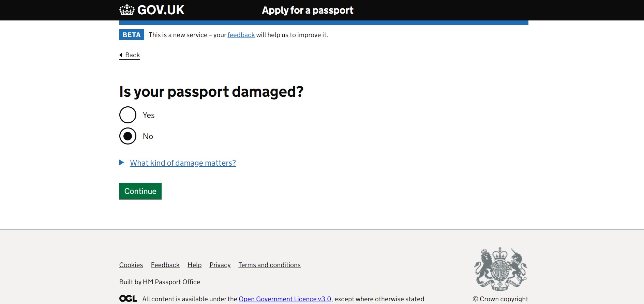Screen dimensions: 644x304
Task: Open the Help footer link
Action: click(x=194, y=265)
